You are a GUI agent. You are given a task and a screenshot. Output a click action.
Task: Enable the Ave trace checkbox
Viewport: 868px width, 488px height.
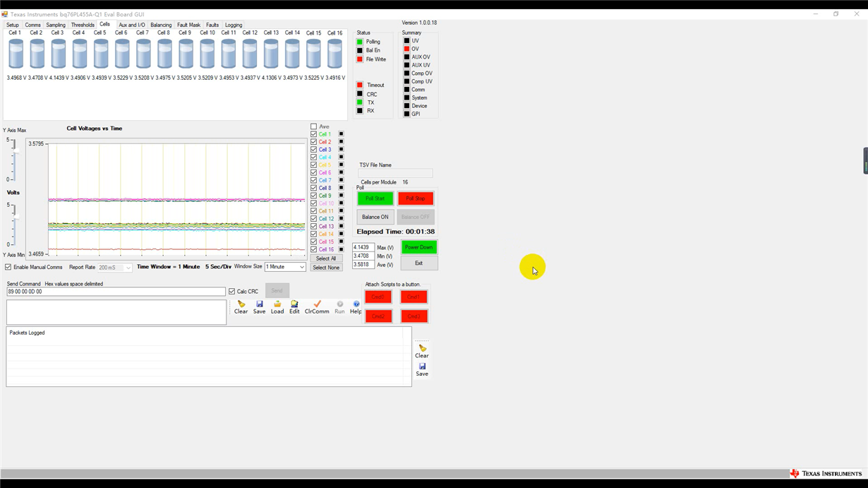click(x=314, y=126)
